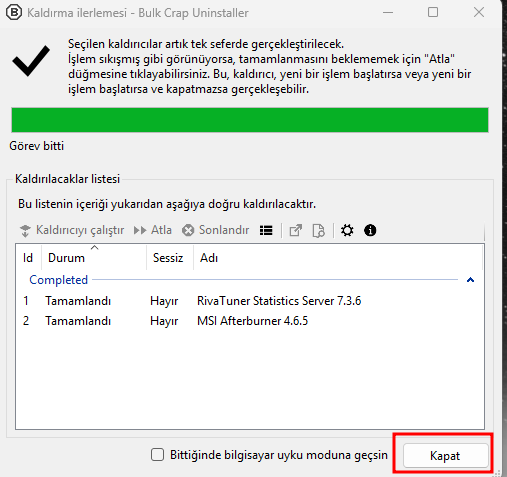The image size is (507, 477).
Task: Toggle 'Bittiğinde bilgisayar uyku moduna geçsin' checkbox
Action: (x=157, y=455)
